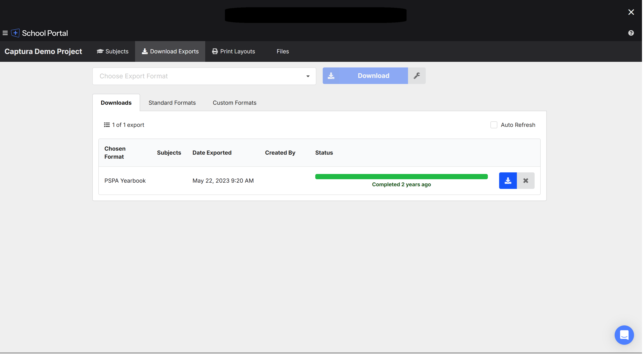
Task: Download the PSPA Yearbook export file
Action: (508, 181)
